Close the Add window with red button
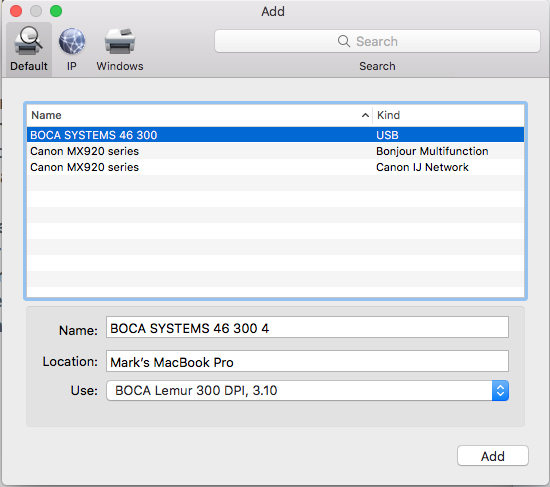This screenshot has width=550, height=487. click(16, 11)
